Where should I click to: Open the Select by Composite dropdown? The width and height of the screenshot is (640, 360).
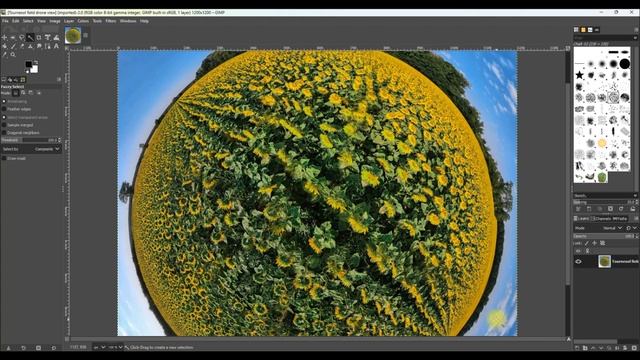tap(32, 149)
